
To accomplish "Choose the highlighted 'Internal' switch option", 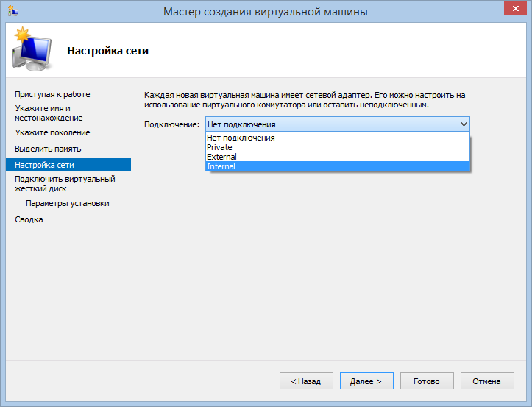I will [x=221, y=166].
